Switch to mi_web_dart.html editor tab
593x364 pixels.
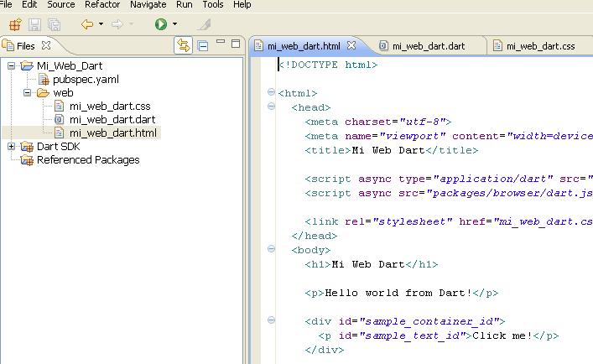pos(304,46)
